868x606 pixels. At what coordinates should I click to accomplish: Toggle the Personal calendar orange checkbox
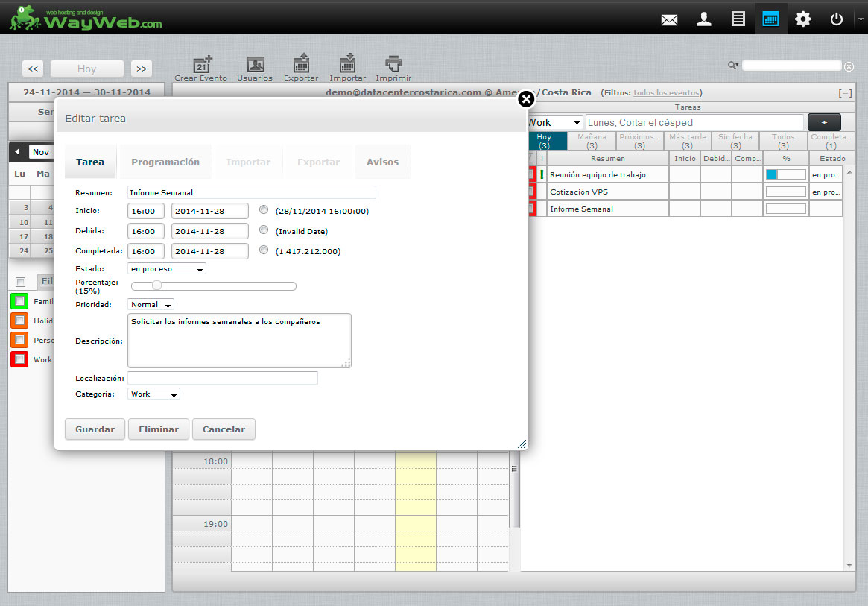(x=19, y=340)
